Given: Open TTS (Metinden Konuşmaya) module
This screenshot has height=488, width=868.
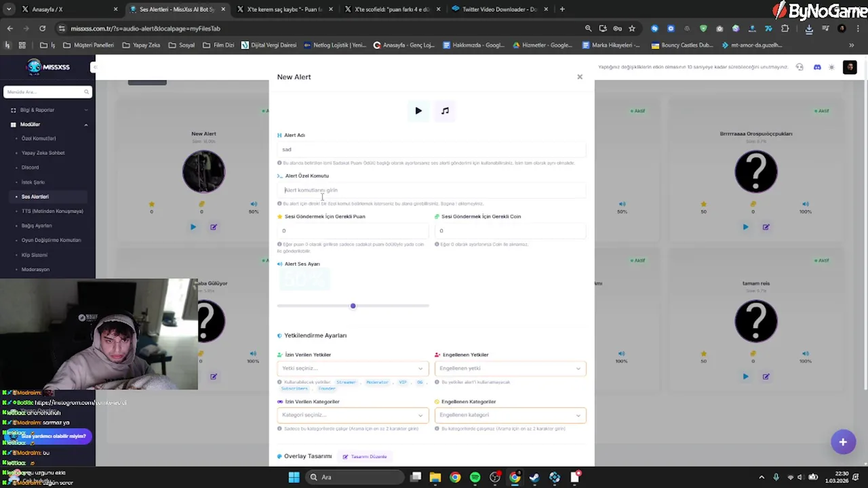Looking at the screenshot, I should (x=52, y=211).
